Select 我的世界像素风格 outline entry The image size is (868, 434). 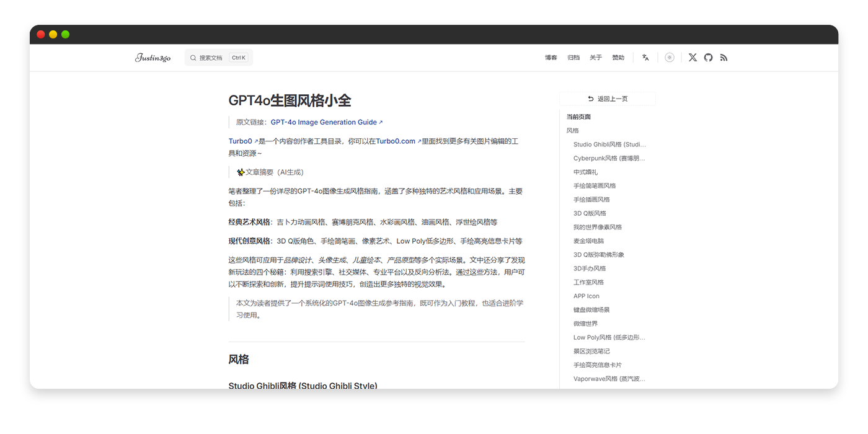click(598, 227)
